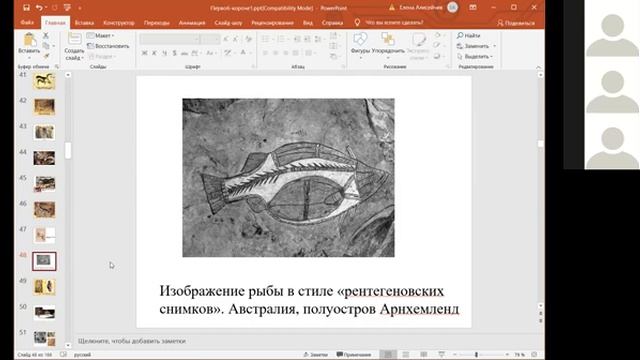
Task: Select slide 49 thumbnail
Action: (x=44, y=287)
